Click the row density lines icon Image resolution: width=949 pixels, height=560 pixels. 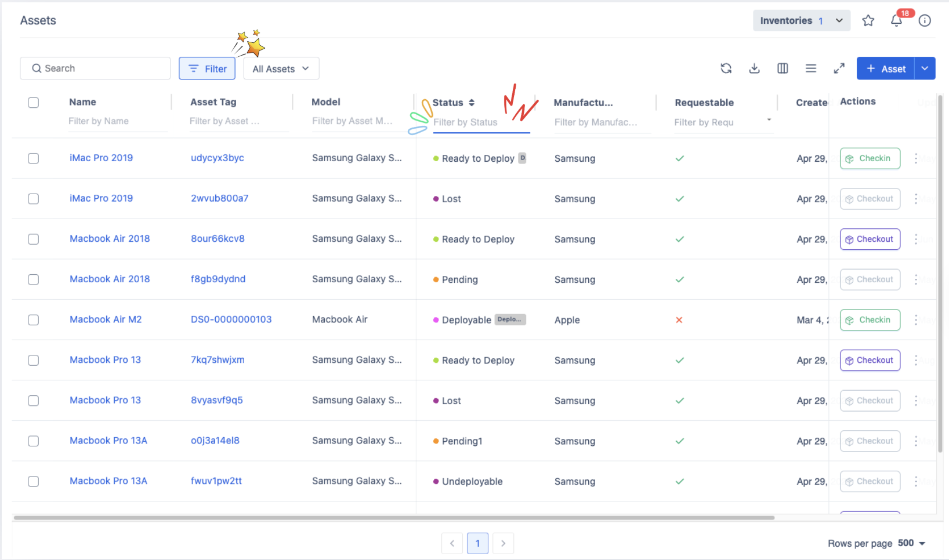[x=811, y=68]
